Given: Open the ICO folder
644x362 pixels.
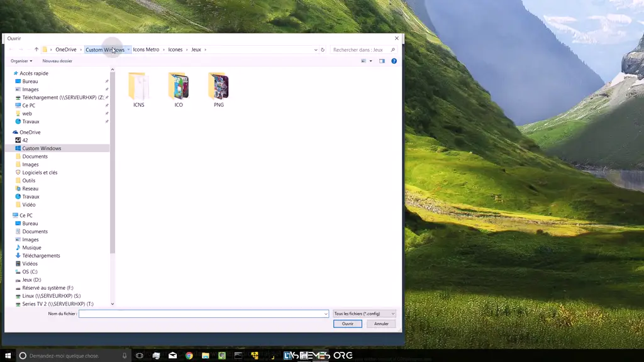Looking at the screenshot, I should pyautogui.click(x=179, y=87).
